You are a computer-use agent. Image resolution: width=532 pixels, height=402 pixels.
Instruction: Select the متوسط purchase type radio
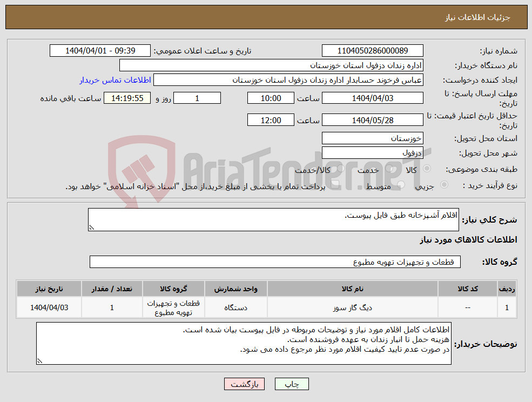pyautogui.click(x=401, y=185)
